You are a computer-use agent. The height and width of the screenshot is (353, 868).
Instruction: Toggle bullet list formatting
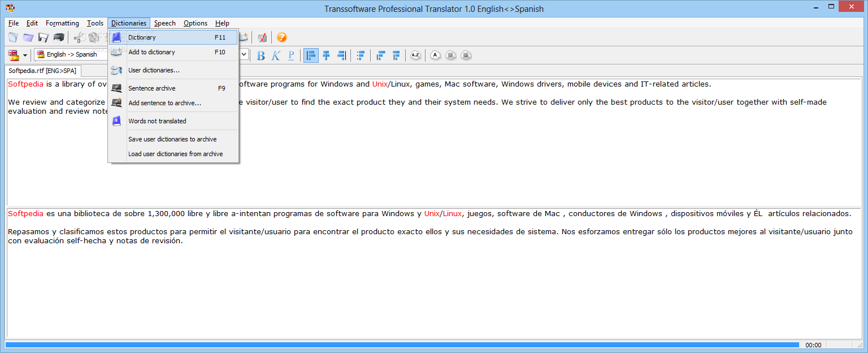(x=361, y=55)
